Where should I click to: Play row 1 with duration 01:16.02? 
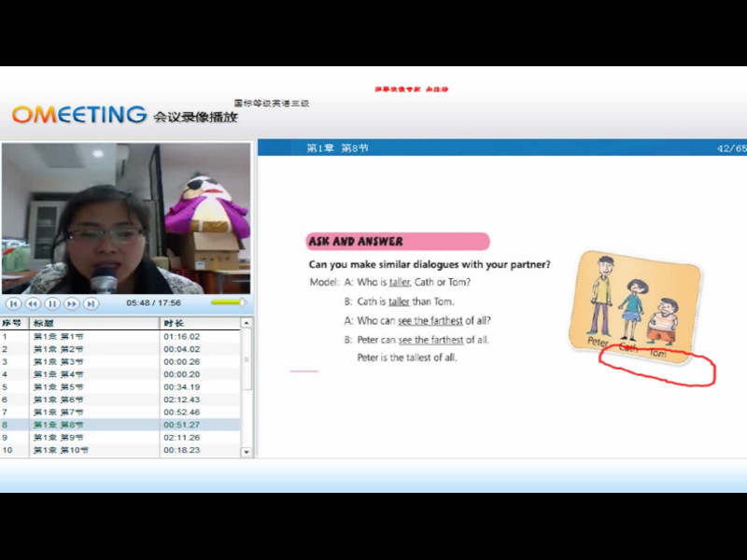pyautogui.click(x=121, y=336)
